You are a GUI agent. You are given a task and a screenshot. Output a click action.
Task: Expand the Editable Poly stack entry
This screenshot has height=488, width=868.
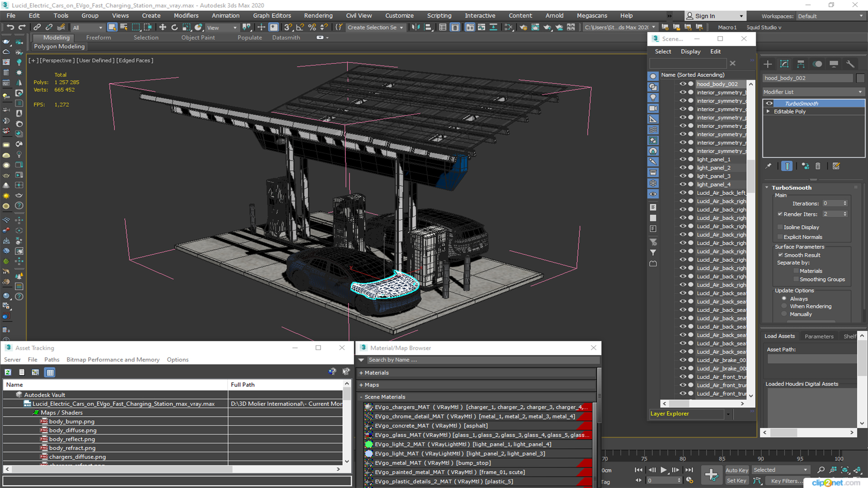[x=768, y=112]
